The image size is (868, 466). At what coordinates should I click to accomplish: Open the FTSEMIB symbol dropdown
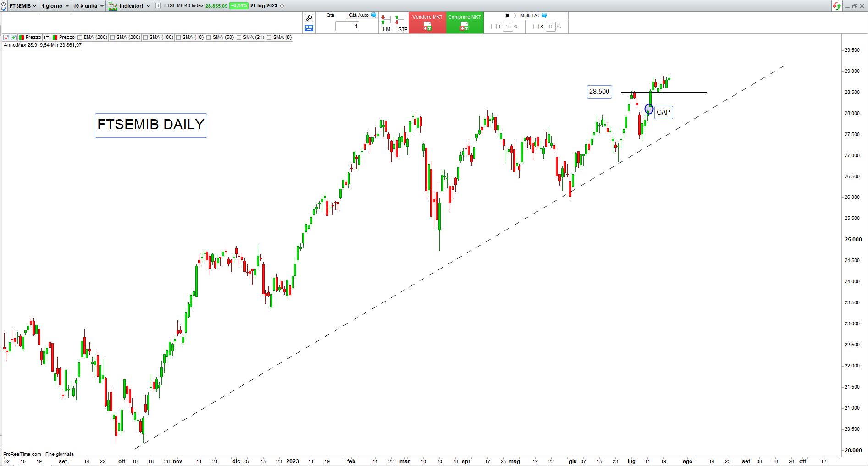tap(23, 6)
